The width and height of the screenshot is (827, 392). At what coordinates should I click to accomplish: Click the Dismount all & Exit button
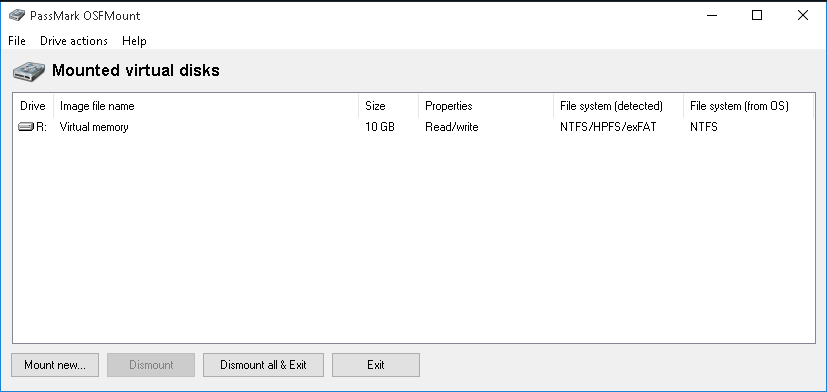(x=263, y=365)
